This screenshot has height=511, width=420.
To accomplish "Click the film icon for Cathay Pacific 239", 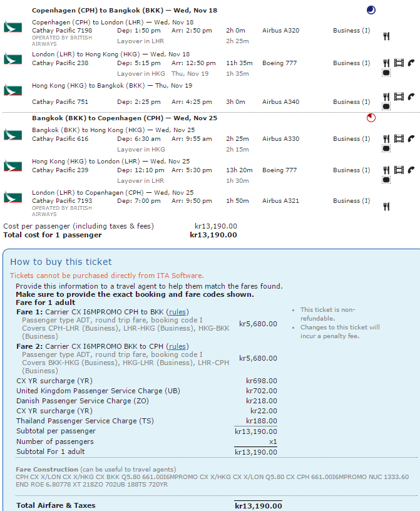I will coord(399,170).
